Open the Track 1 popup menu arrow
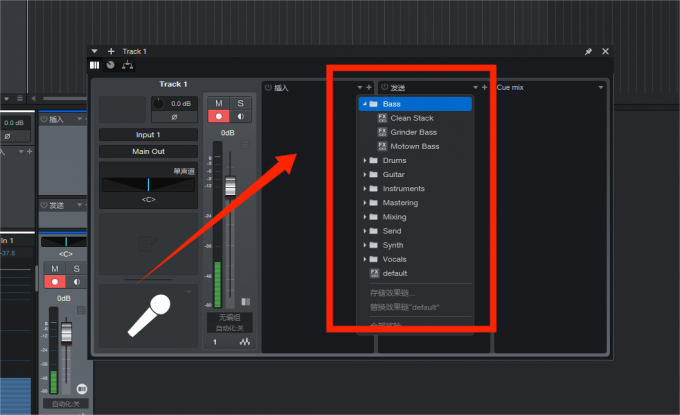The image size is (680, 415). click(95, 51)
